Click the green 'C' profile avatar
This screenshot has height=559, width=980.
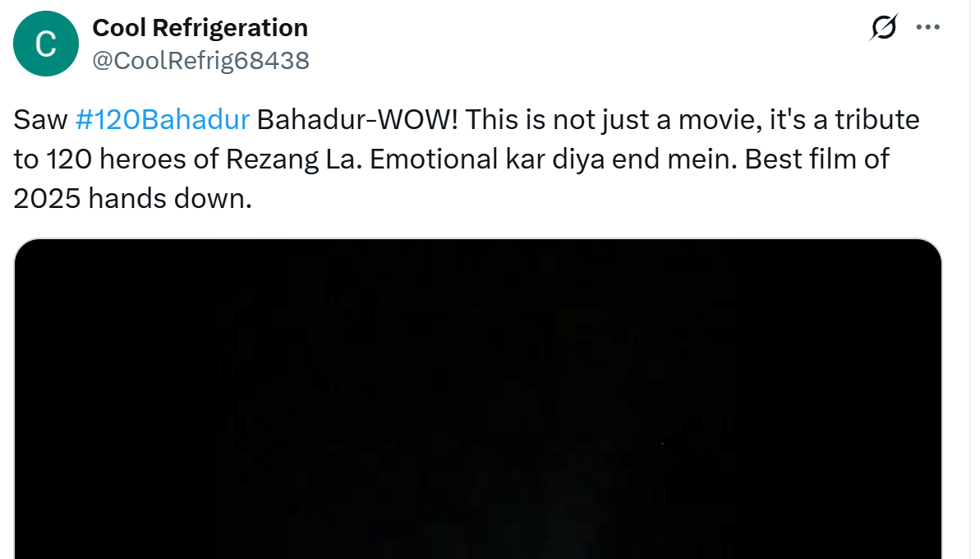(x=46, y=44)
